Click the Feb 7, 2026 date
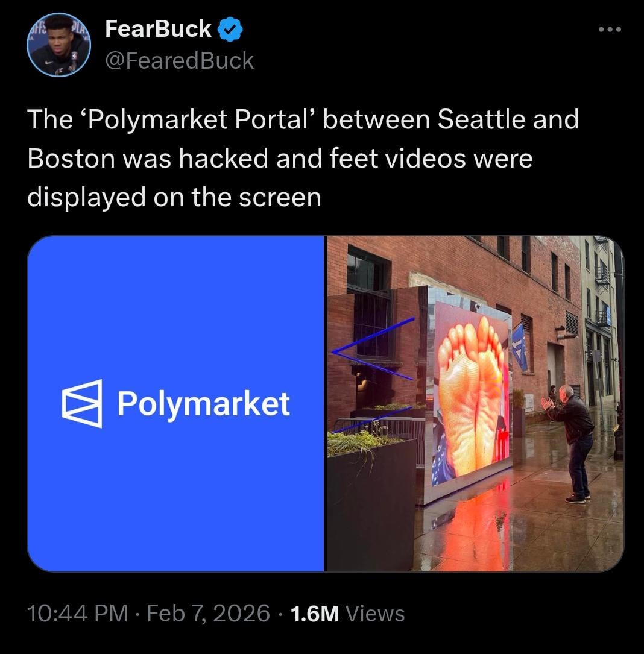 pos(208,614)
